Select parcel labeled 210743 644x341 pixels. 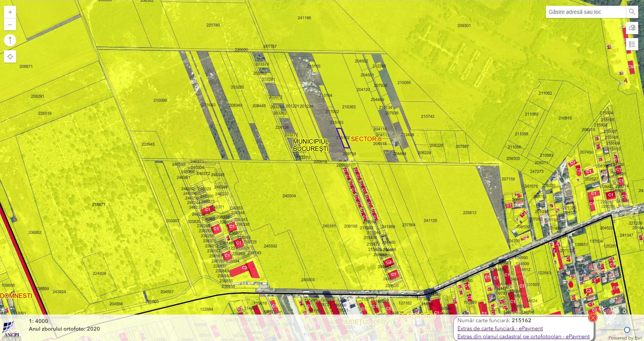coord(428,116)
